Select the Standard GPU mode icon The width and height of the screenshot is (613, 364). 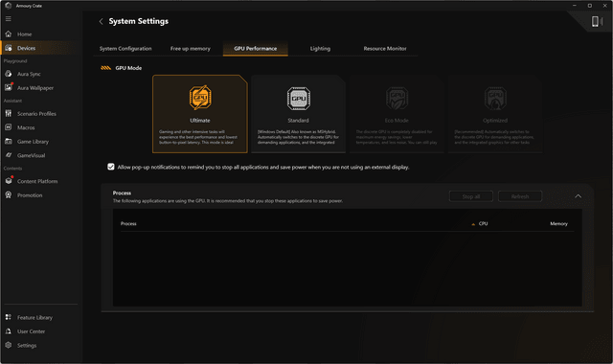pos(299,98)
